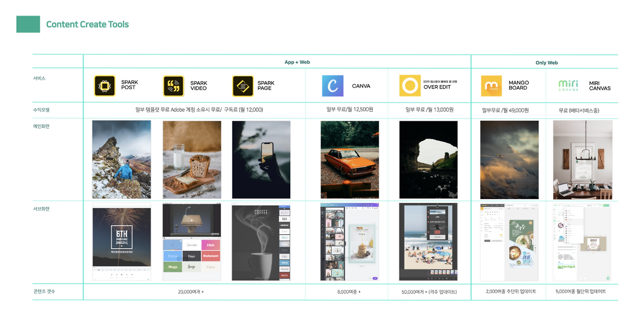644x320 pixels.
Task: Open the beach scene Over Edit screenshot
Action: [429, 242]
